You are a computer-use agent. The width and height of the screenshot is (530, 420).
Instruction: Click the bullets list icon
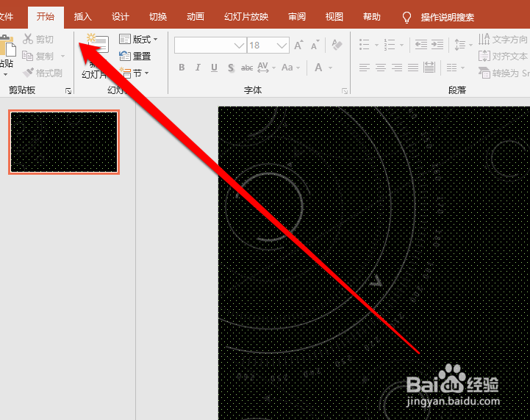[364, 45]
